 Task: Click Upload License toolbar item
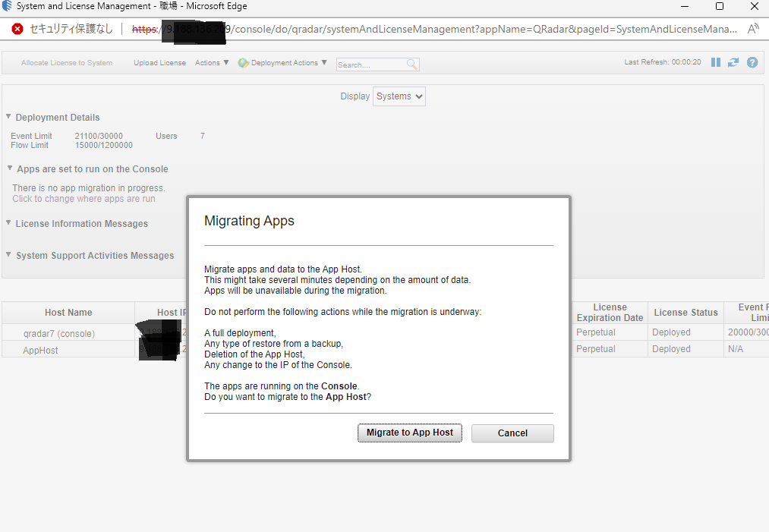160,63
